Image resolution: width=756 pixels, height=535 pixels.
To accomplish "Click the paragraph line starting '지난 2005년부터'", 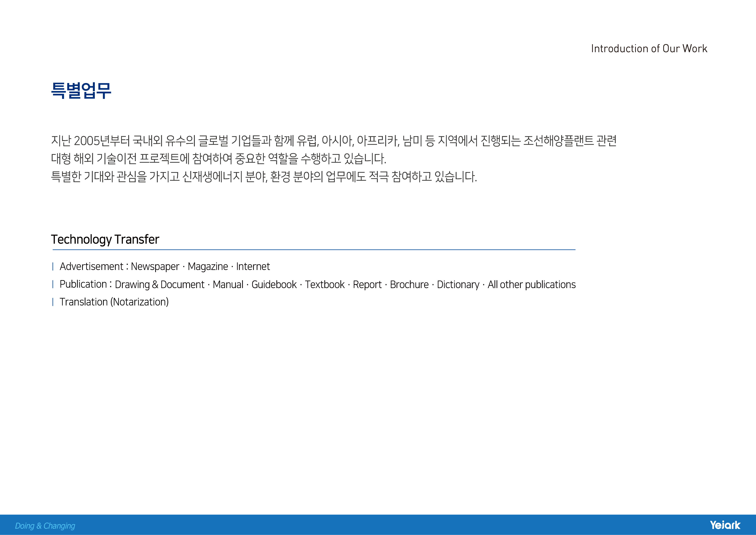I will tap(334, 141).
